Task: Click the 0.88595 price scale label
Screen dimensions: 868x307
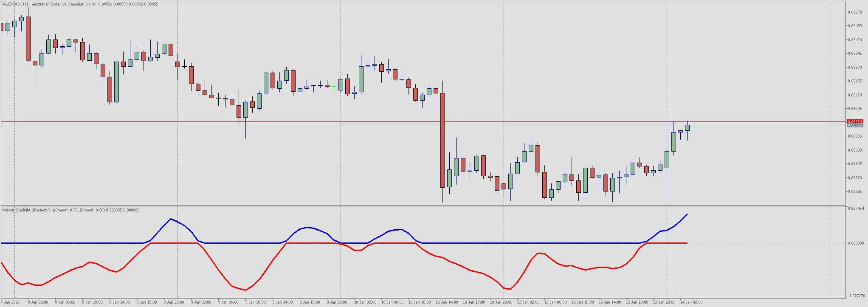Action: pyautogui.click(x=854, y=192)
